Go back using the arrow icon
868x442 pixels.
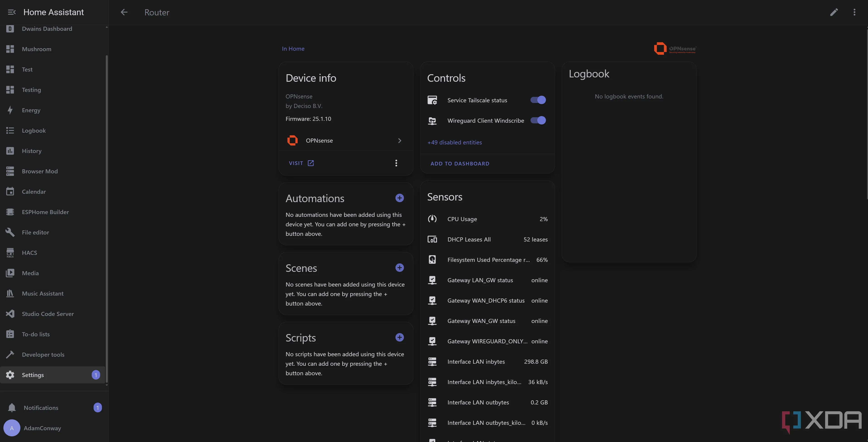[x=124, y=12]
